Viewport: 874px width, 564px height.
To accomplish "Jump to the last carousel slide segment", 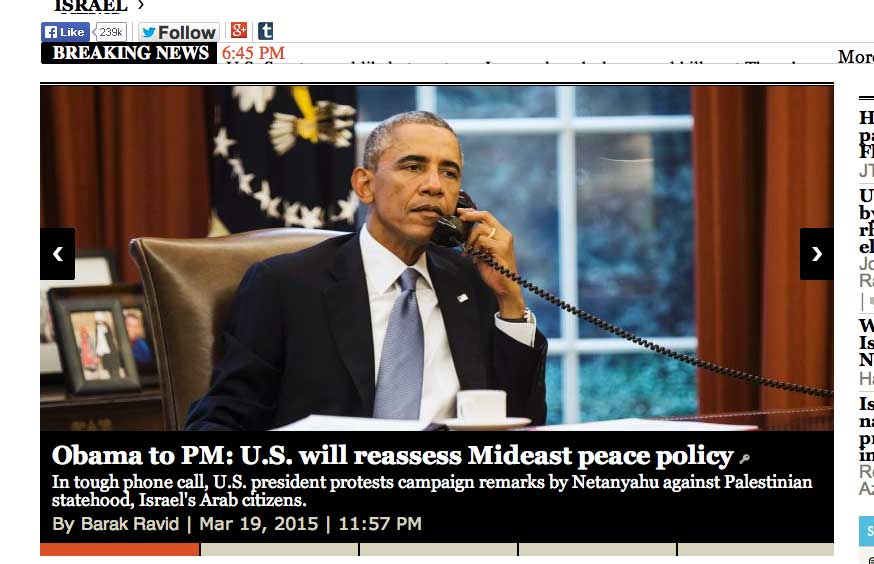I will click(756, 550).
